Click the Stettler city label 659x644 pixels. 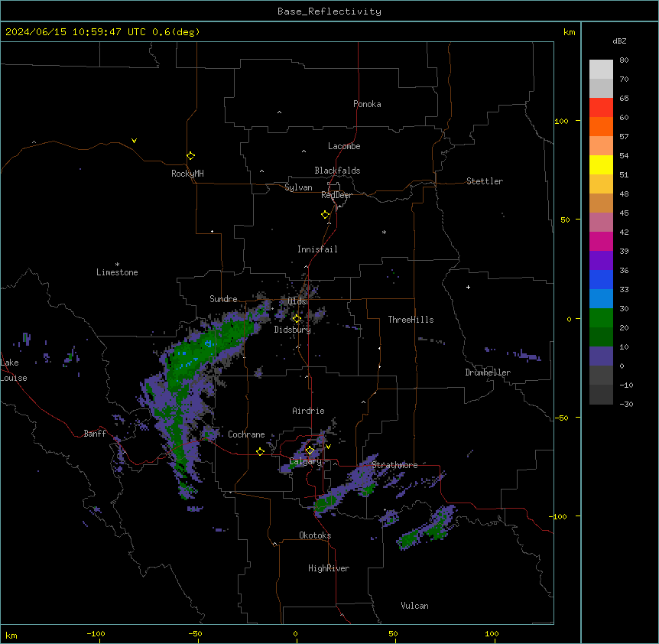click(485, 181)
